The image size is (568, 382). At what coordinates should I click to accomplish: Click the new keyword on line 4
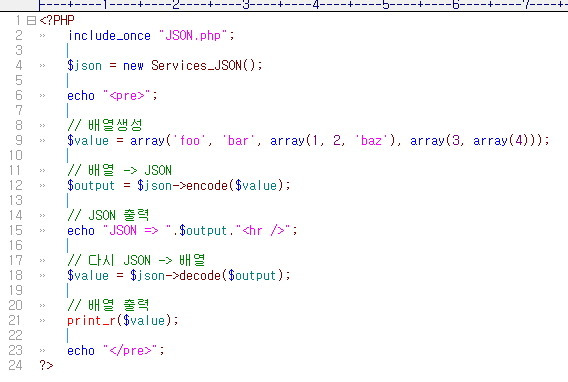[x=133, y=66]
